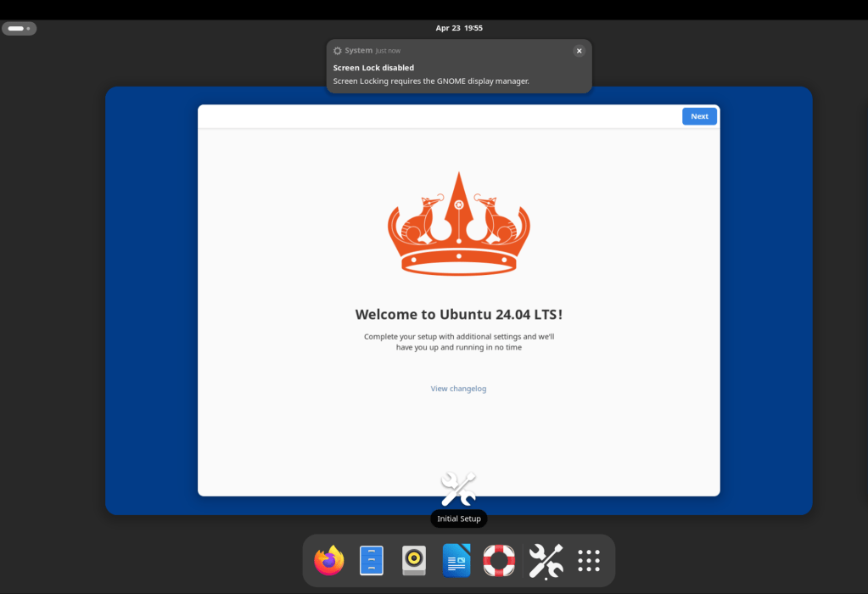Click the 'Complete your setup' description text
The height and width of the screenshot is (594, 868).
[459, 342]
